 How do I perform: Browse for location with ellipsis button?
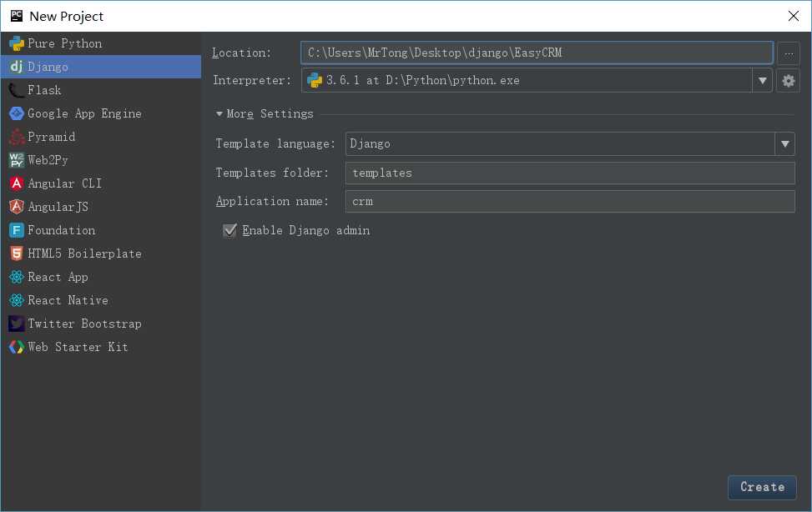pos(788,53)
